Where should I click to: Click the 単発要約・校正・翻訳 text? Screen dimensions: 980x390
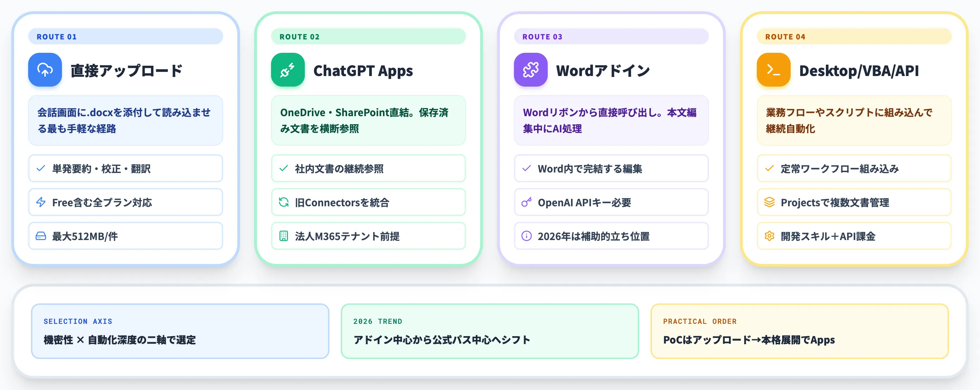(x=101, y=169)
